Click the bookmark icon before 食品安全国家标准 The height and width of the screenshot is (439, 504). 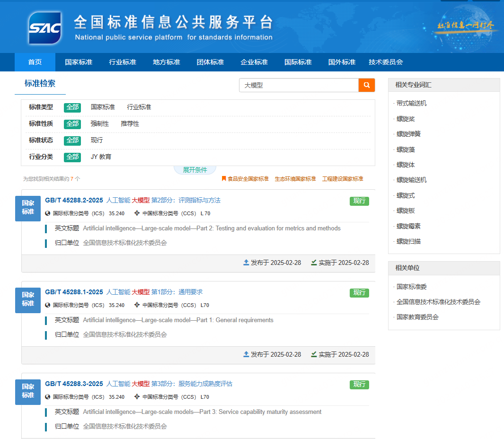(224, 179)
